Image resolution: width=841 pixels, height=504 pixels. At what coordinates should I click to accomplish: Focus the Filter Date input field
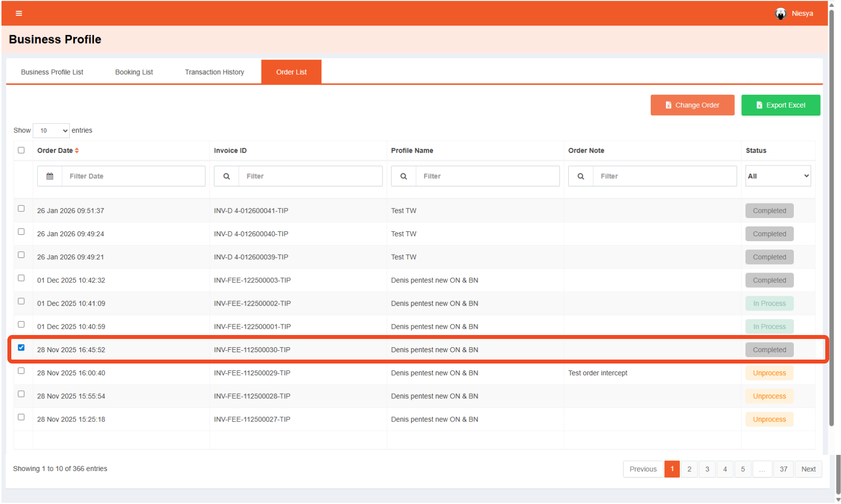[x=133, y=176]
